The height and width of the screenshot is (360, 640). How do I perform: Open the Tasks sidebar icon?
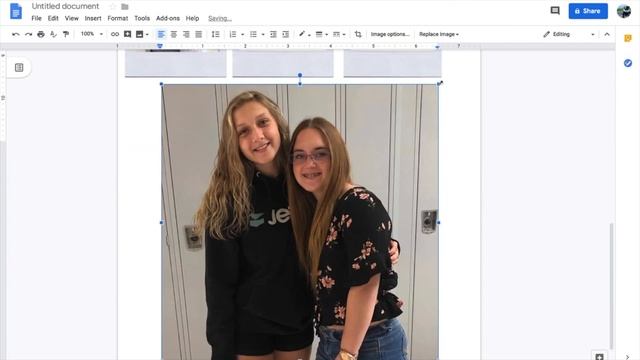click(x=628, y=63)
